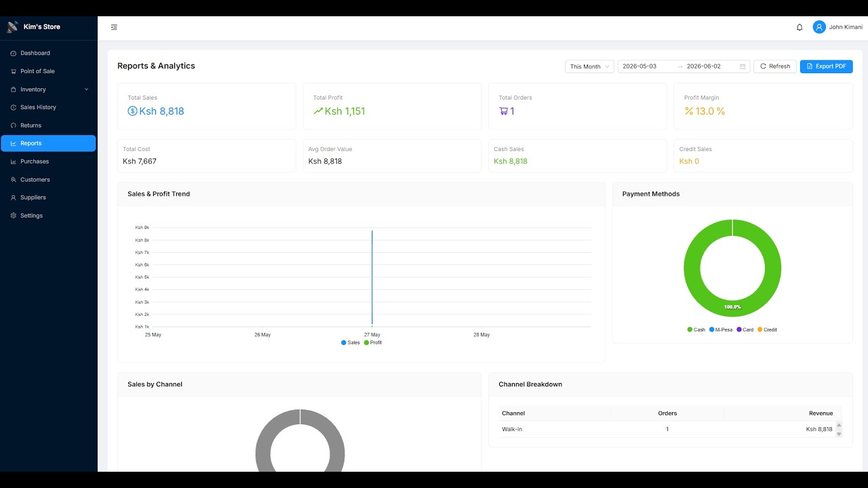The height and width of the screenshot is (488, 868).
Task: Open the Sales History page
Action: 48,107
